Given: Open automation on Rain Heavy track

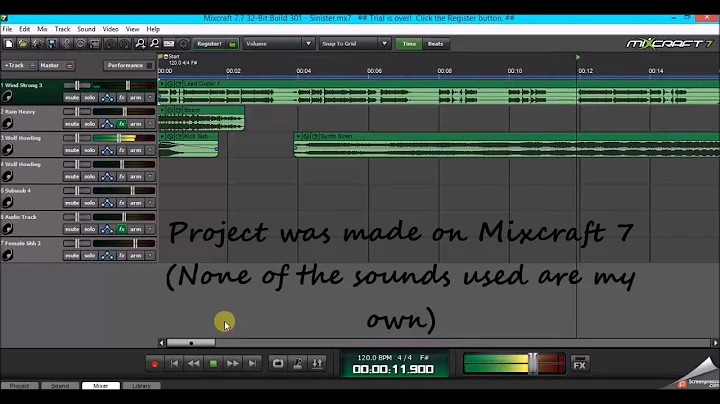Looking at the screenshot, I should tap(107, 123).
